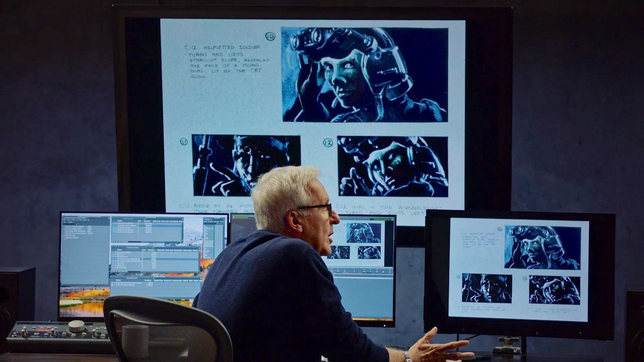
Task: Click the center viewer position bar
Action: [359, 267]
